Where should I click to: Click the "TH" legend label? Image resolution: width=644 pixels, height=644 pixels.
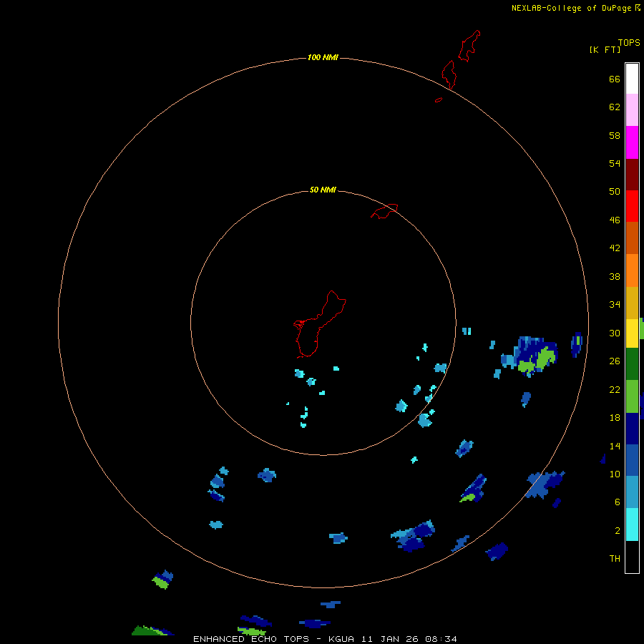click(x=615, y=559)
